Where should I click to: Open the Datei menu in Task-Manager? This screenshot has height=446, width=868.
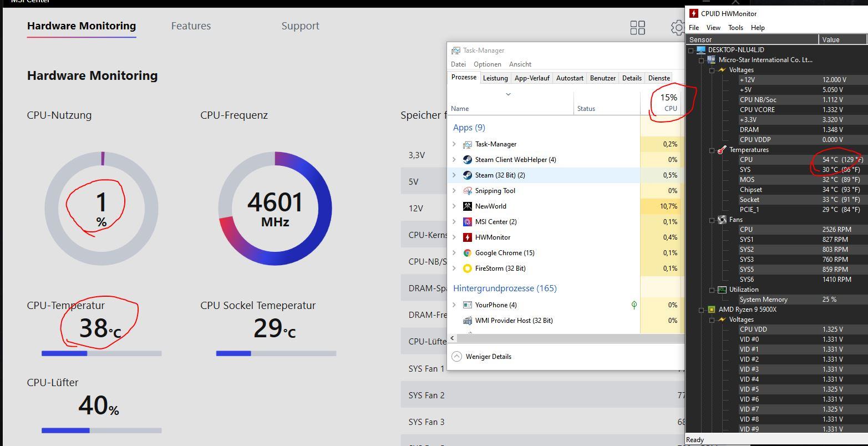pyautogui.click(x=458, y=64)
